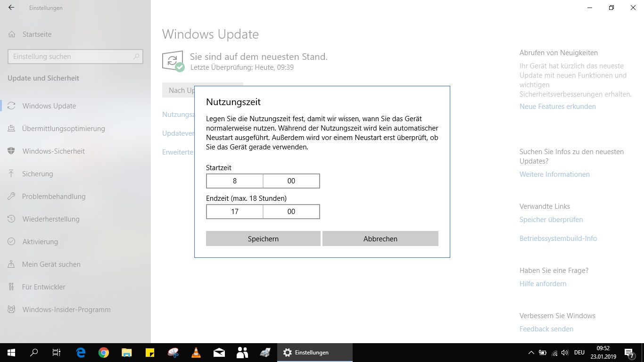
Task: Click the battery tray icon
Action: click(543, 353)
